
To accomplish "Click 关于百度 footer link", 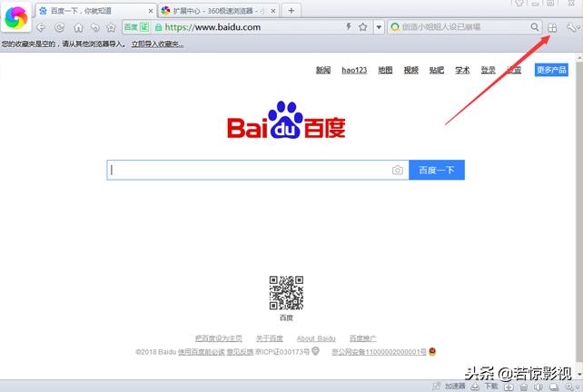I will [x=270, y=338].
